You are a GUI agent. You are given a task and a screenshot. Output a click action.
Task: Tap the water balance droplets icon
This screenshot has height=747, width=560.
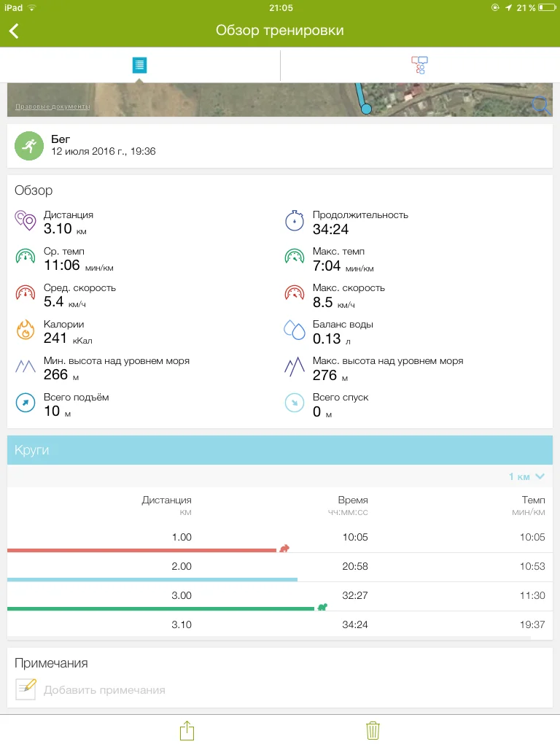click(x=295, y=330)
